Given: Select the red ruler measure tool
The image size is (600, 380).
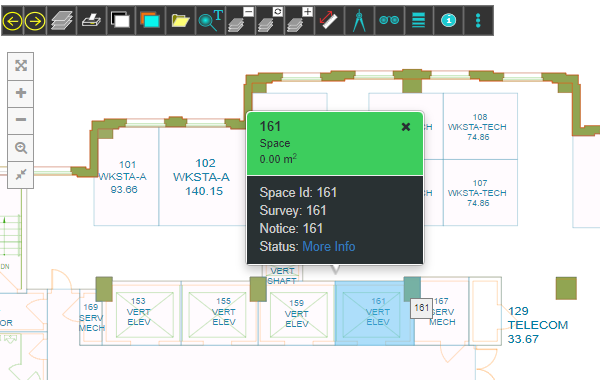Looking at the screenshot, I should 329,21.
